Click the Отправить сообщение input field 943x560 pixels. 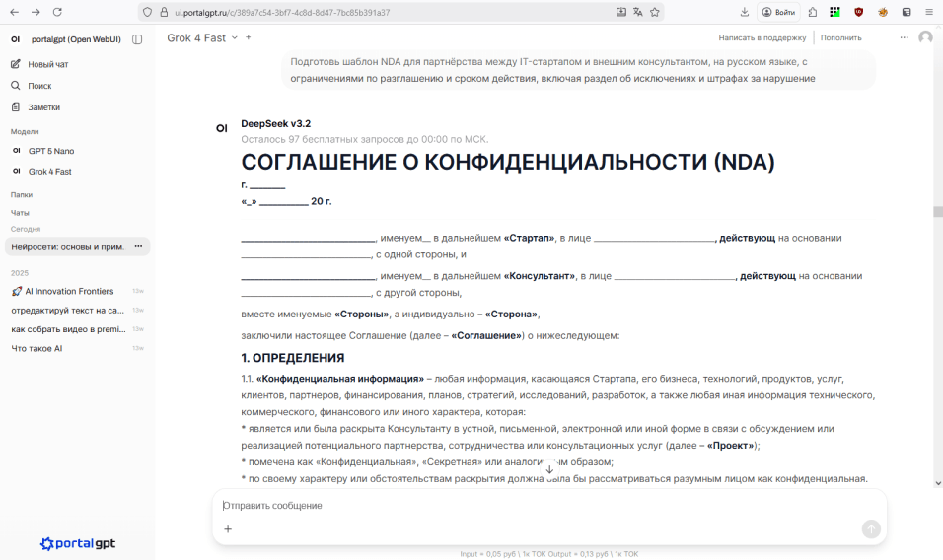[543, 506]
